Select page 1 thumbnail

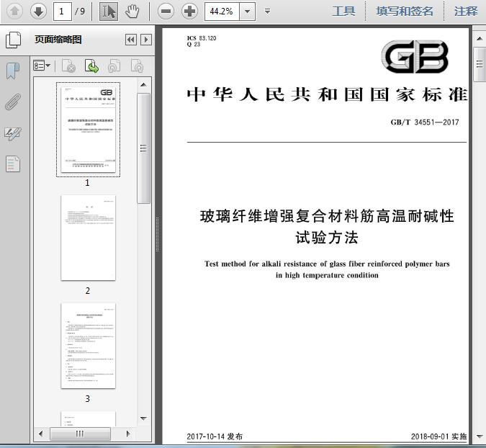click(89, 130)
